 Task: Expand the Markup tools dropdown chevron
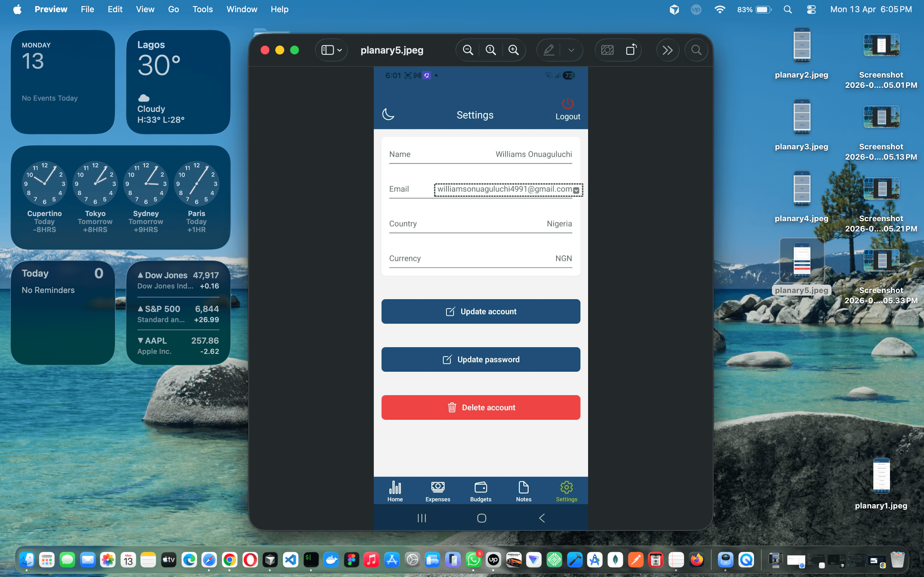(572, 50)
